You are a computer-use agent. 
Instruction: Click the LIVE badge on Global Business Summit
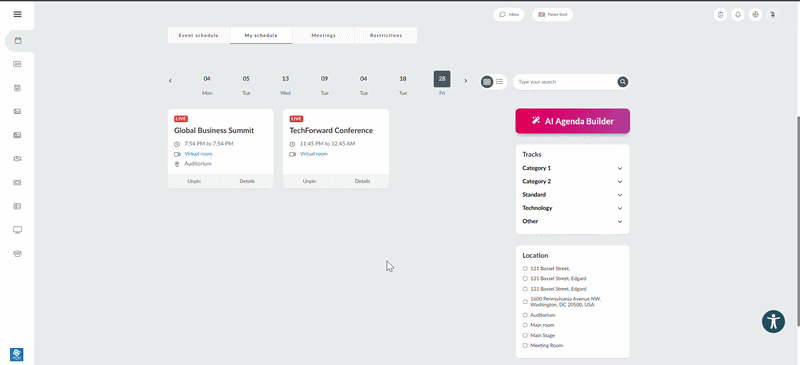[181, 119]
